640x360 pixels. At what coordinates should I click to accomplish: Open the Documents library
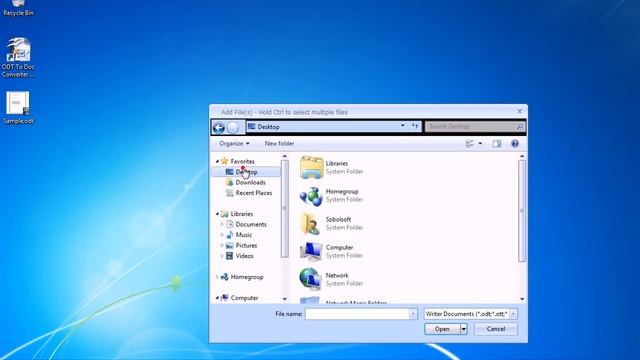(251, 224)
